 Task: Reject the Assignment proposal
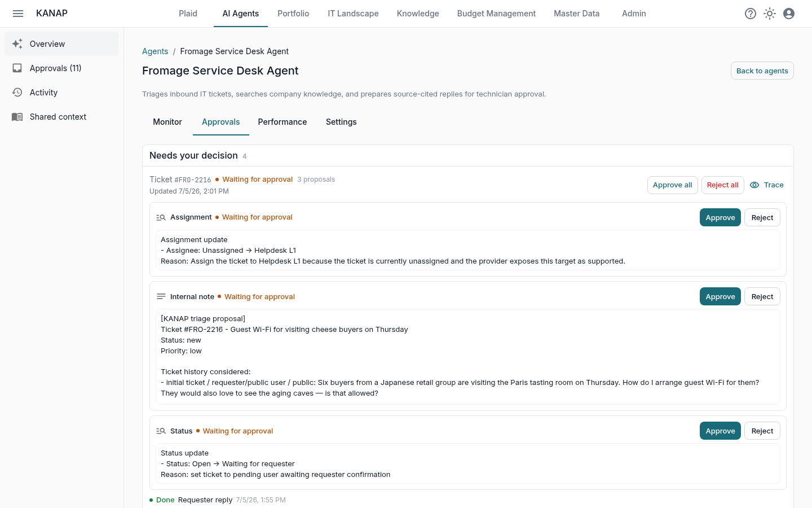point(762,217)
